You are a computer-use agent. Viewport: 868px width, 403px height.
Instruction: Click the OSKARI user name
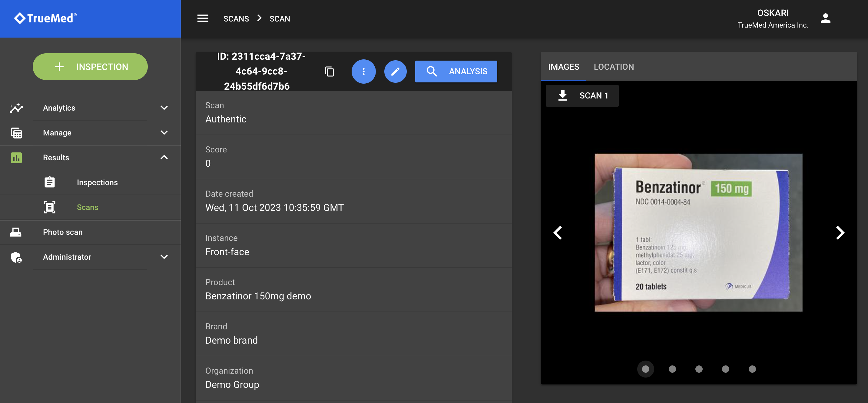(773, 13)
